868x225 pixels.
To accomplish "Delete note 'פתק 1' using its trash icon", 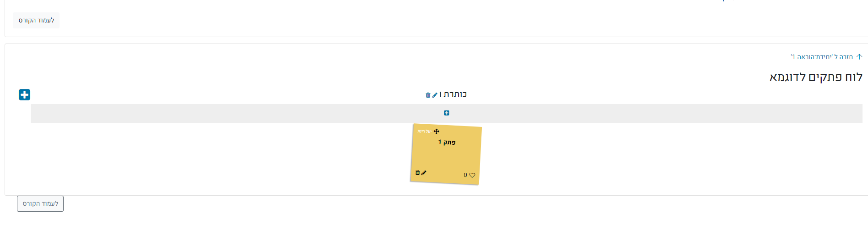I will click(x=417, y=173).
